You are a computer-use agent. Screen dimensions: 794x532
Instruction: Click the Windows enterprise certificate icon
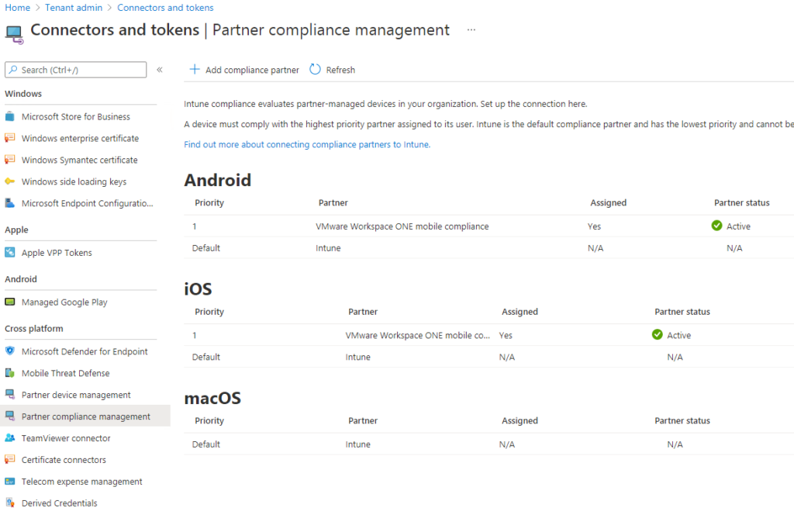click(x=9, y=138)
